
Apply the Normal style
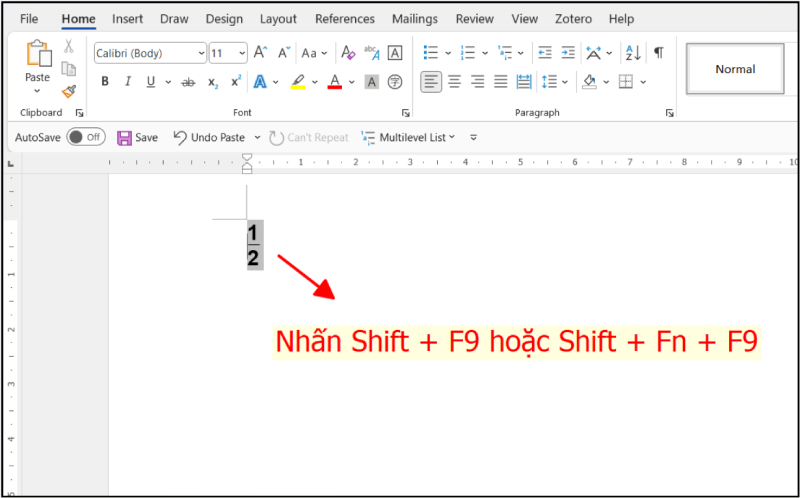click(x=735, y=69)
